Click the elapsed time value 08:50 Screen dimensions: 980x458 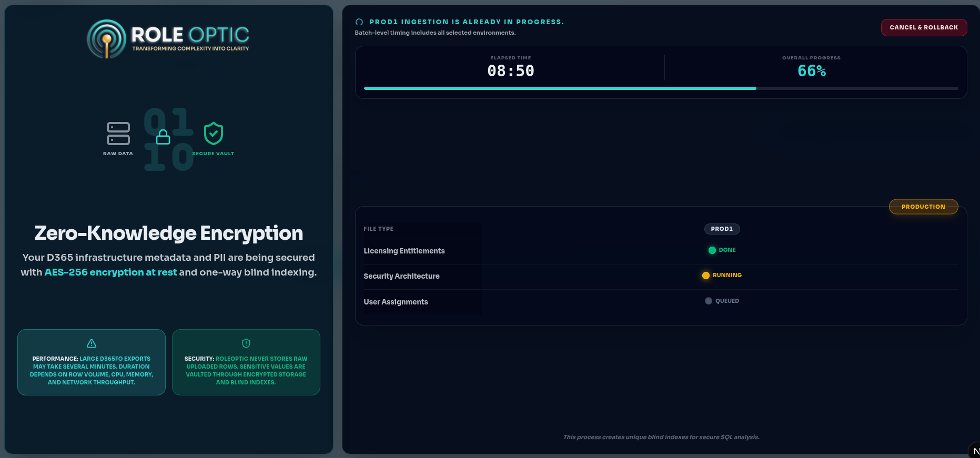click(511, 71)
